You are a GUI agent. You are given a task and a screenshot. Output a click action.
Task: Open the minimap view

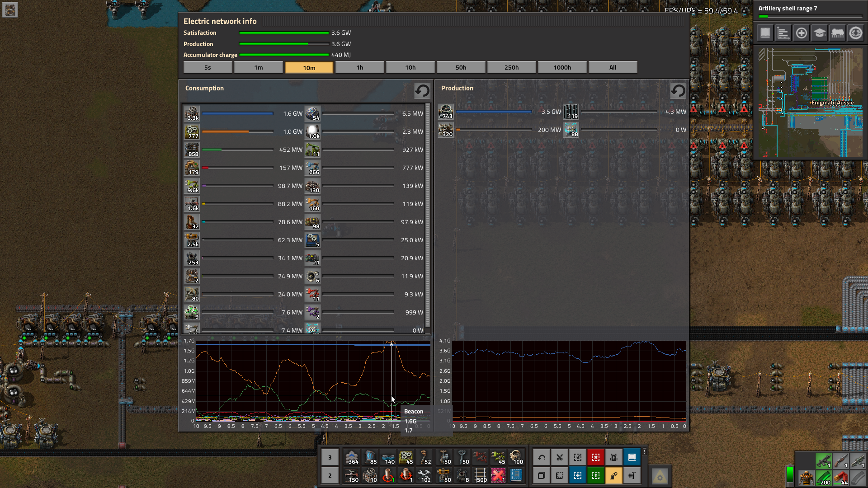(810, 103)
